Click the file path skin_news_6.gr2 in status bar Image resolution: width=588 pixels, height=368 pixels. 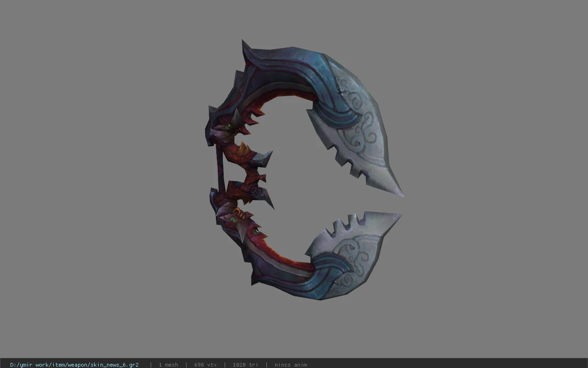pos(74,365)
